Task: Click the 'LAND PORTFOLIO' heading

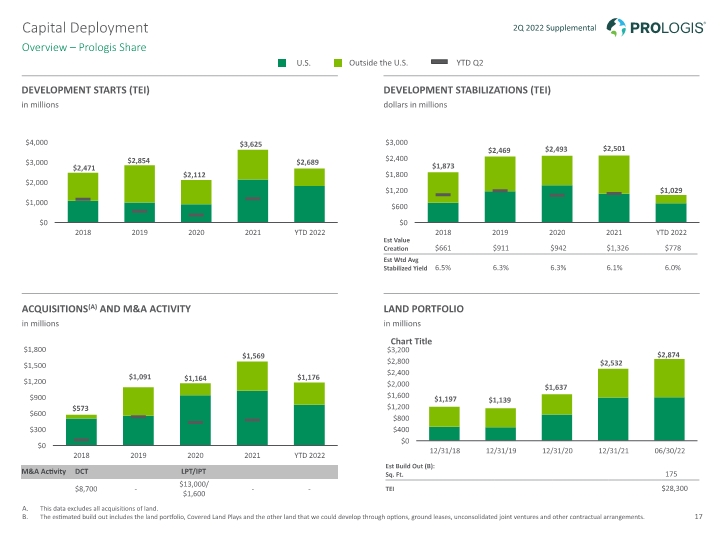Action: (x=423, y=309)
